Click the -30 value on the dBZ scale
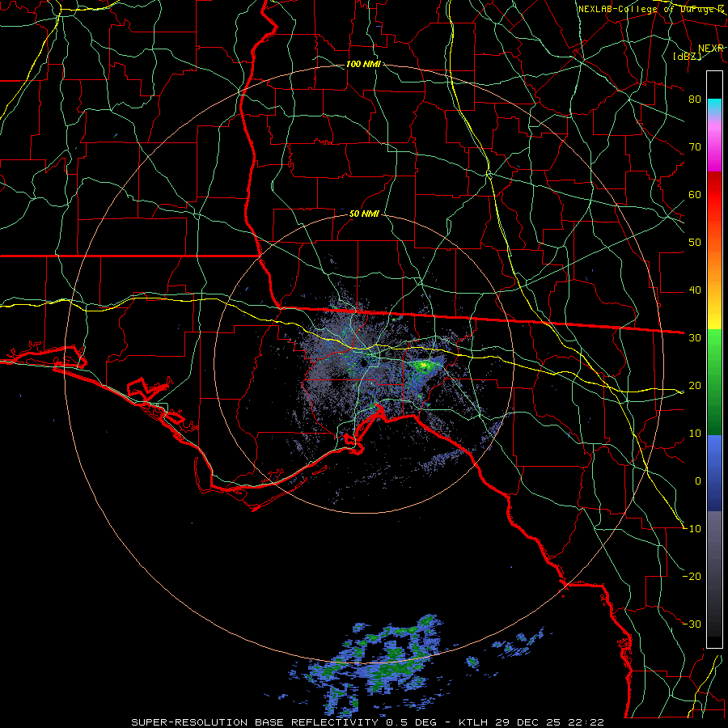Viewport: 728px width, 728px height. (692, 624)
